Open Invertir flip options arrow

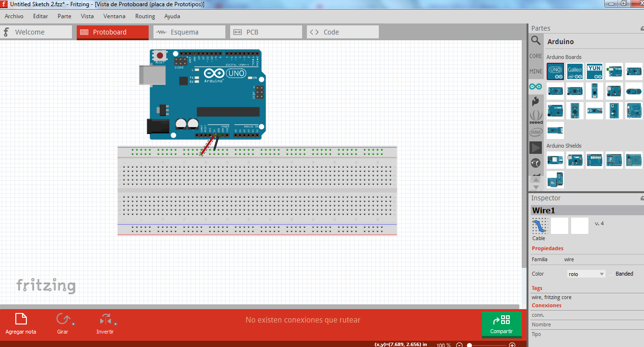(x=116, y=324)
